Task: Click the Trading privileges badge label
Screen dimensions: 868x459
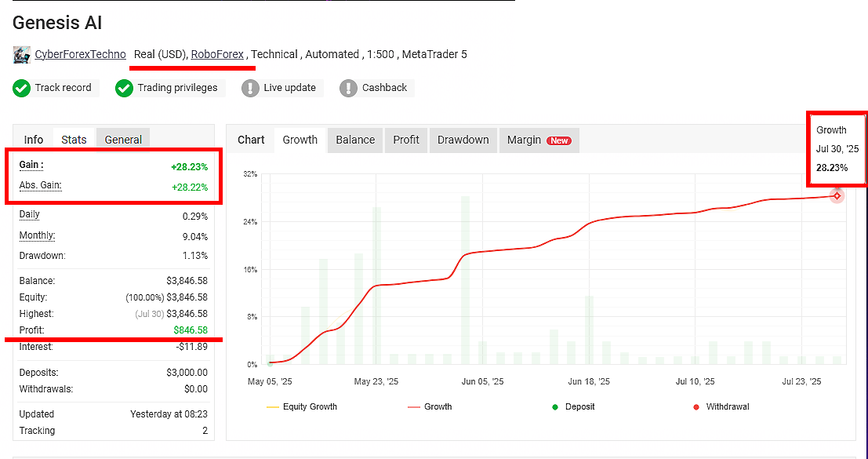Action: (x=178, y=87)
